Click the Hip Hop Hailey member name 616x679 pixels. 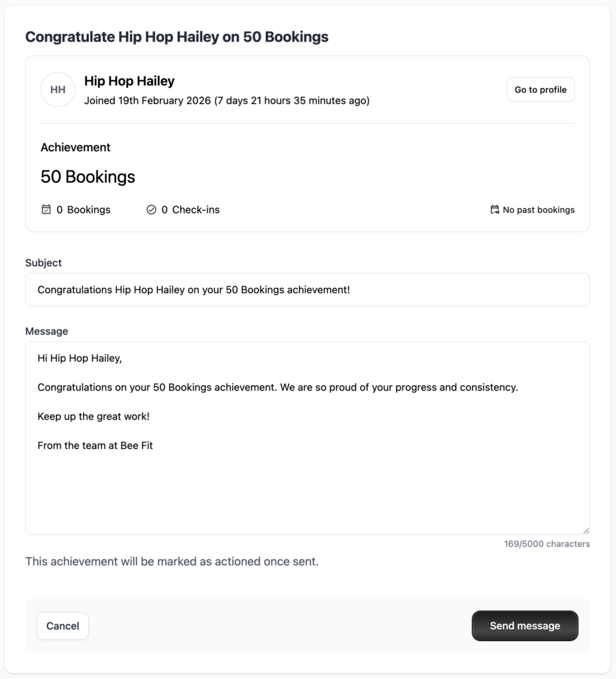tap(129, 81)
